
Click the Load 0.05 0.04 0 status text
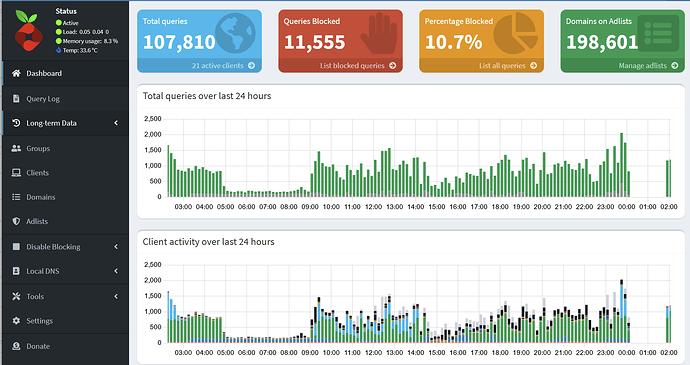coord(85,32)
